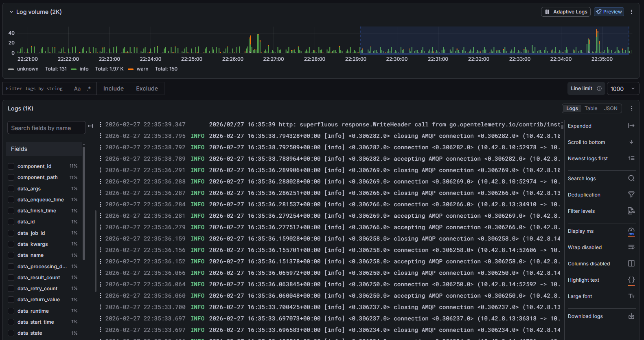Check the data_runtime field
Screen dimensions: 644x340
[x=11, y=311]
